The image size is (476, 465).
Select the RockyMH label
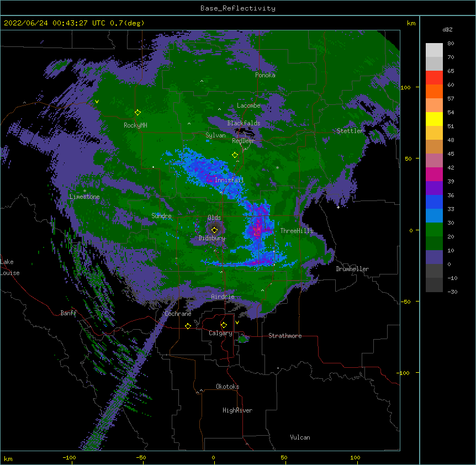(x=135, y=125)
